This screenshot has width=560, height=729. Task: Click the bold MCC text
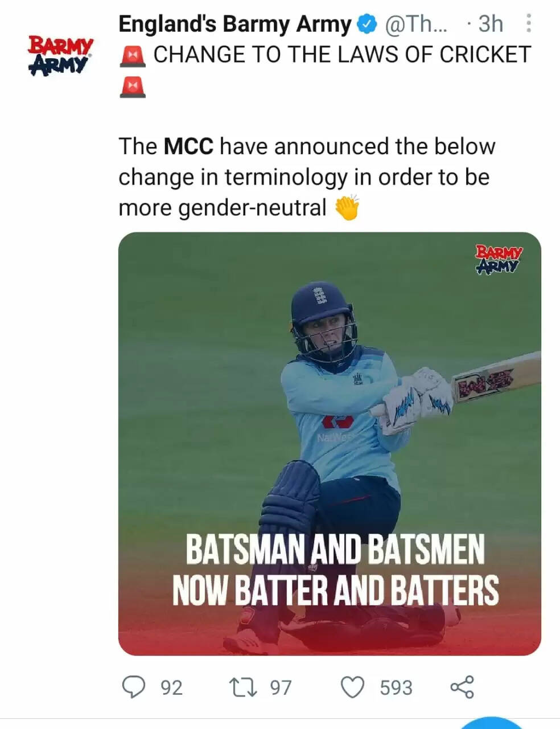188,146
